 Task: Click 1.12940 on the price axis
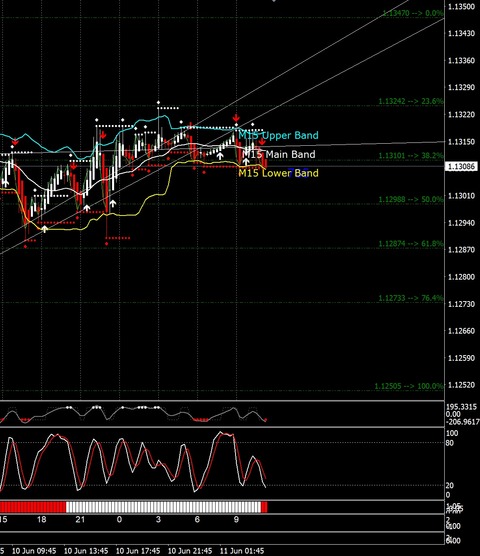[461, 223]
